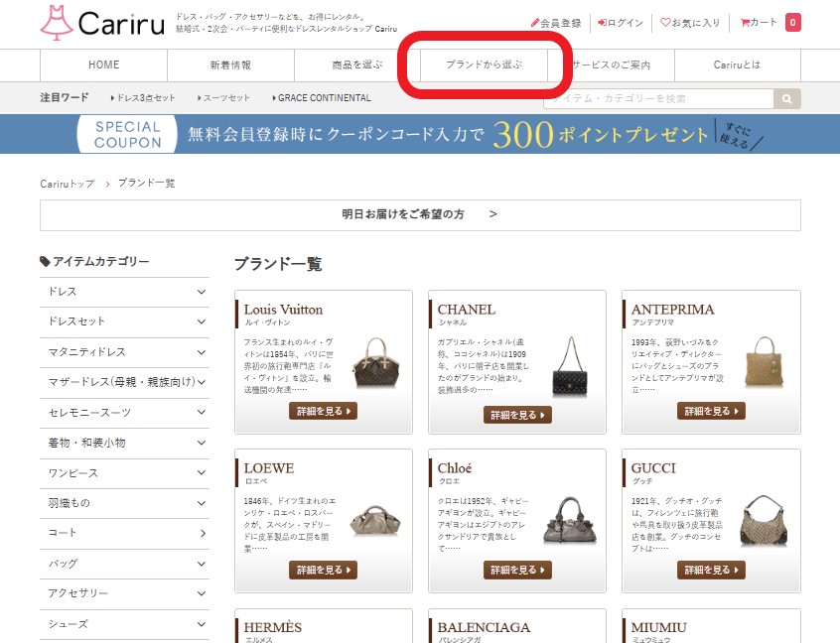
Task: Click the GUCCI bag thumbnail
Action: [764, 520]
